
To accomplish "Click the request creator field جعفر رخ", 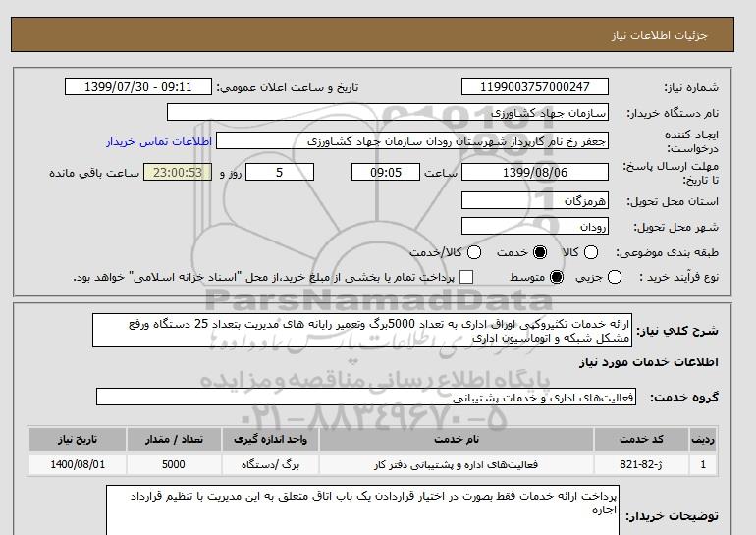I will [412, 141].
